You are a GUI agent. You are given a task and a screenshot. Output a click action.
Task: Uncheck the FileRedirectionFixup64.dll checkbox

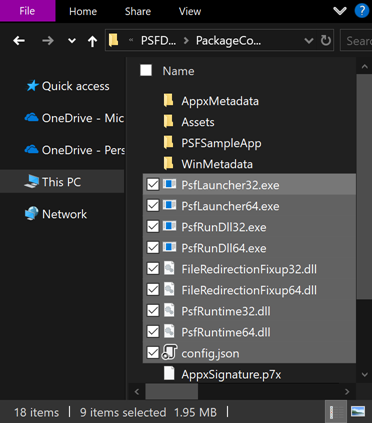(x=153, y=290)
